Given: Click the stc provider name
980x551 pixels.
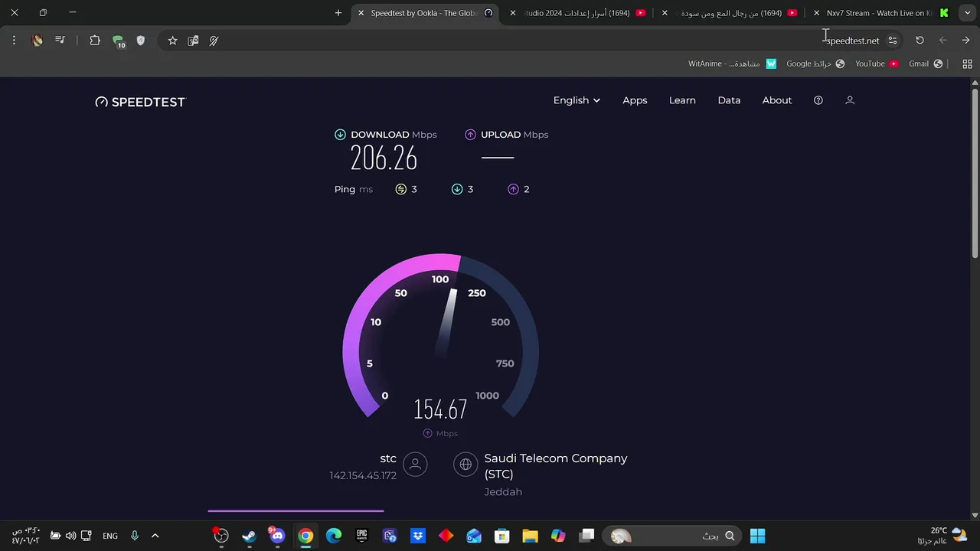Looking at the screenshot, I should pyautogui.click(x=388, y=458).
